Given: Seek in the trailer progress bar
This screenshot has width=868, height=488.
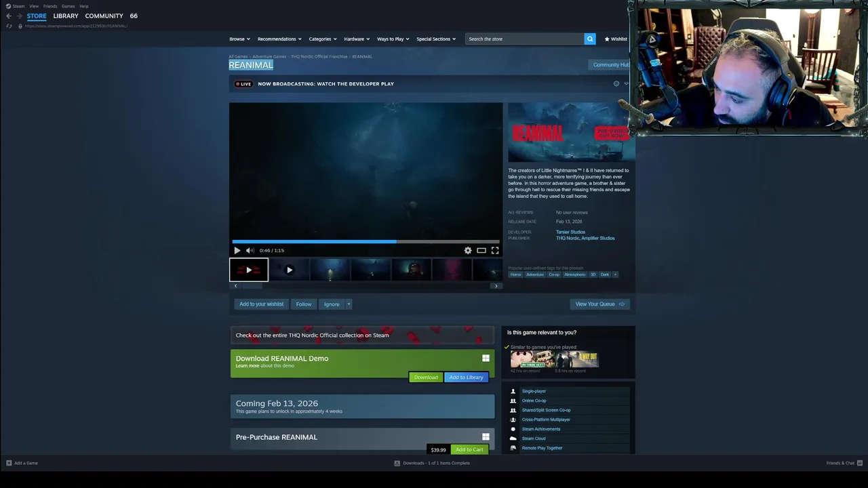Looking at the screenshot, I should tap(366, 241).
